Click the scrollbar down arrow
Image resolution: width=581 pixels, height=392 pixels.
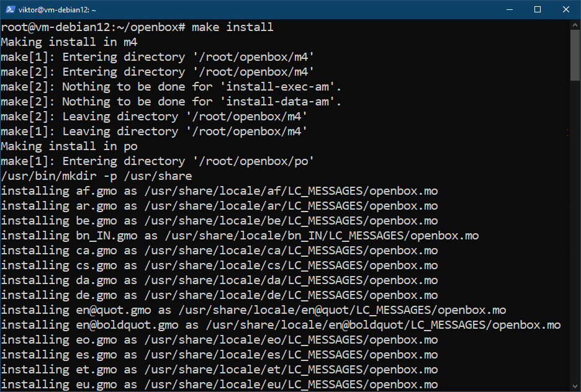coord(575,386)
